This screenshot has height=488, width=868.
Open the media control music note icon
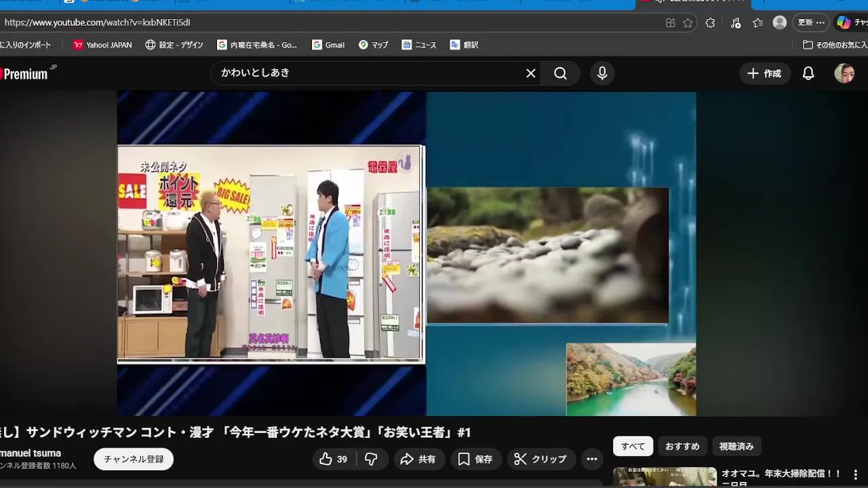[x=736, y=23]
